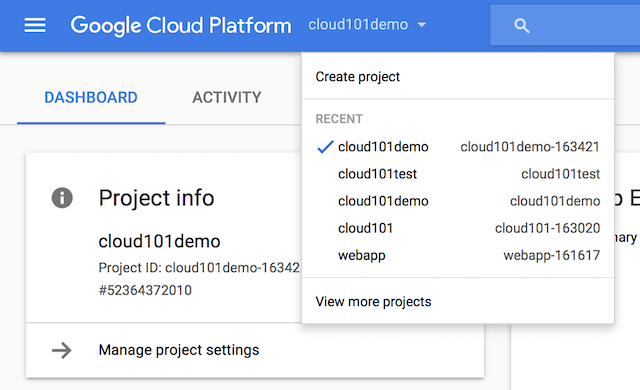The image size is (640, 390).
Task: Select the cloud101test project
Action: coord(458,174)
